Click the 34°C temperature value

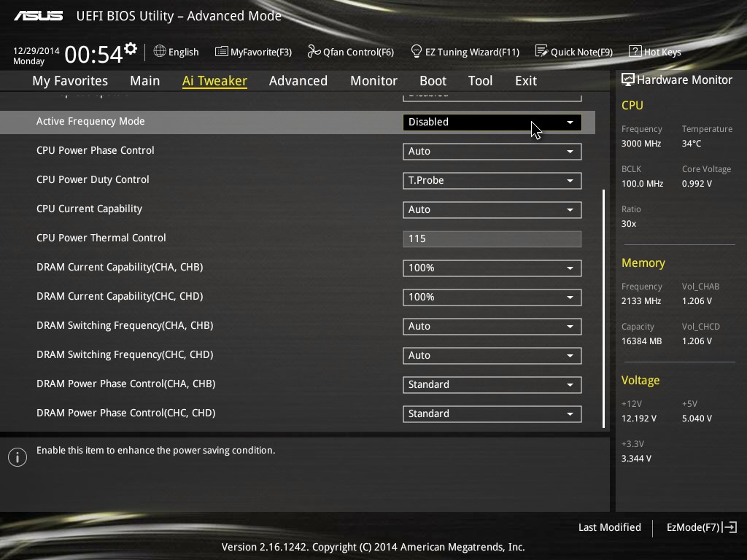point(692,144)
